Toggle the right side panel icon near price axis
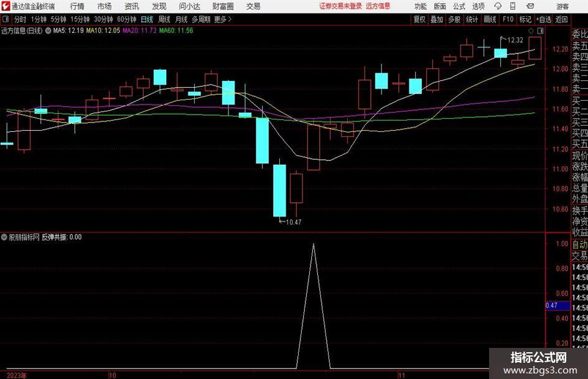The width and height of the screenshot is (588, 379). coord(540,30)
